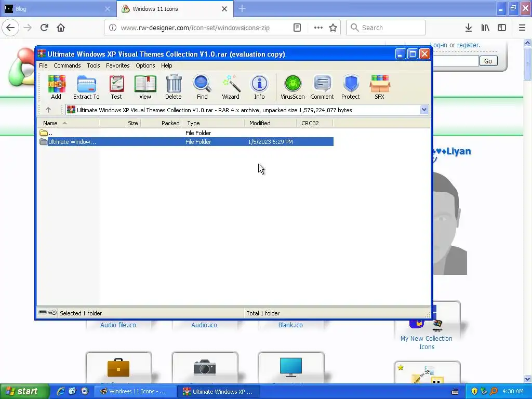Toggle reader view icon in address bar
This screenshot has height=399, width=532.
[x=297, y=28]
